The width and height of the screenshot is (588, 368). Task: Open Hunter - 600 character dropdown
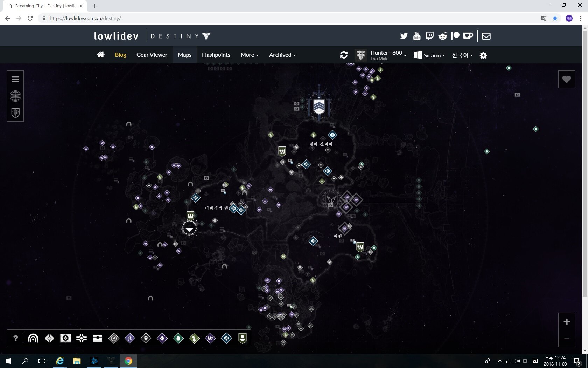[x=381, y=55]
